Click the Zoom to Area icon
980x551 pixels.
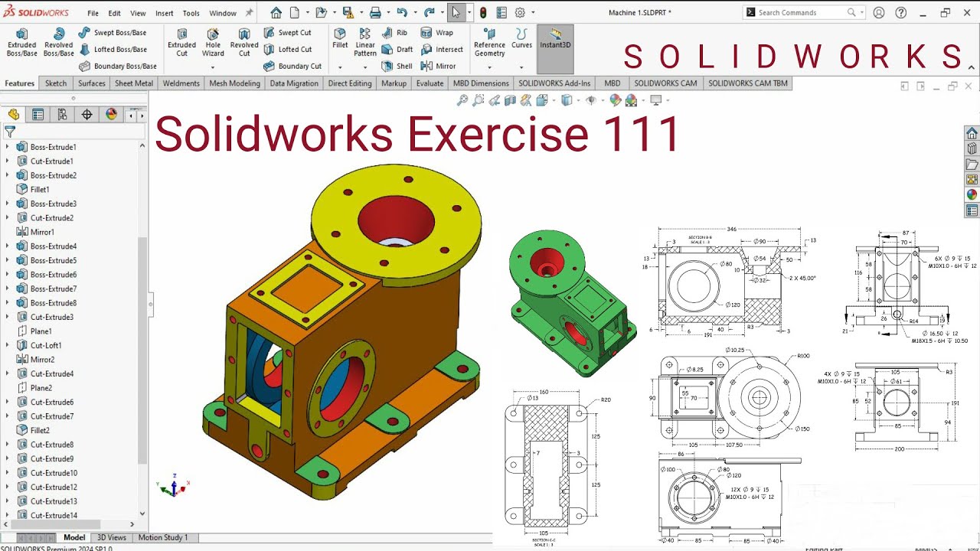click(479, 100)
